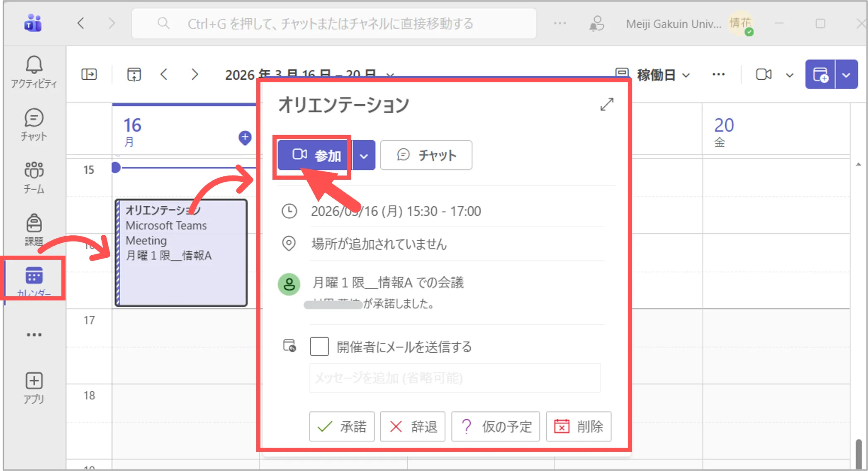Add event plus icon on day 16

245,137
